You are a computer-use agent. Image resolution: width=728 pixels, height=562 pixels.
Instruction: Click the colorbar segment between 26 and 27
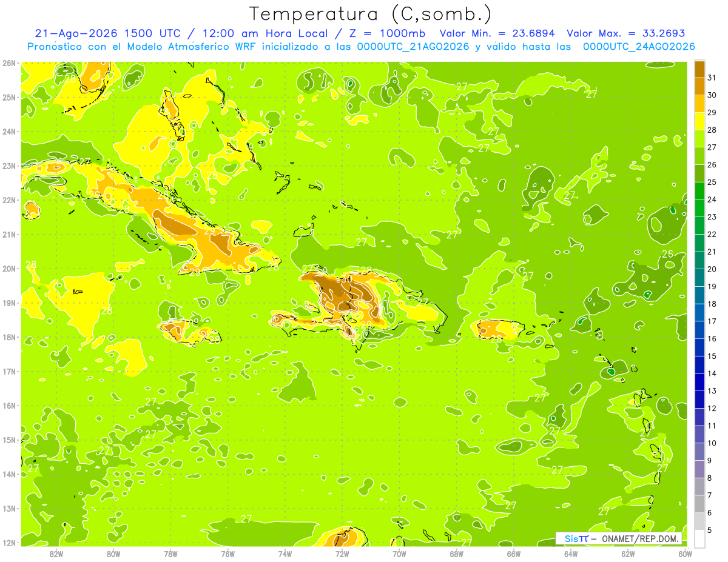coord(699,156)
